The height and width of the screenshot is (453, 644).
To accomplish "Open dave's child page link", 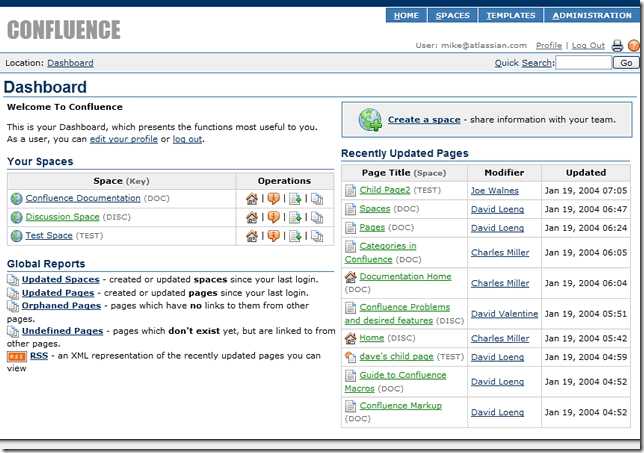I will tap(396, 357).
